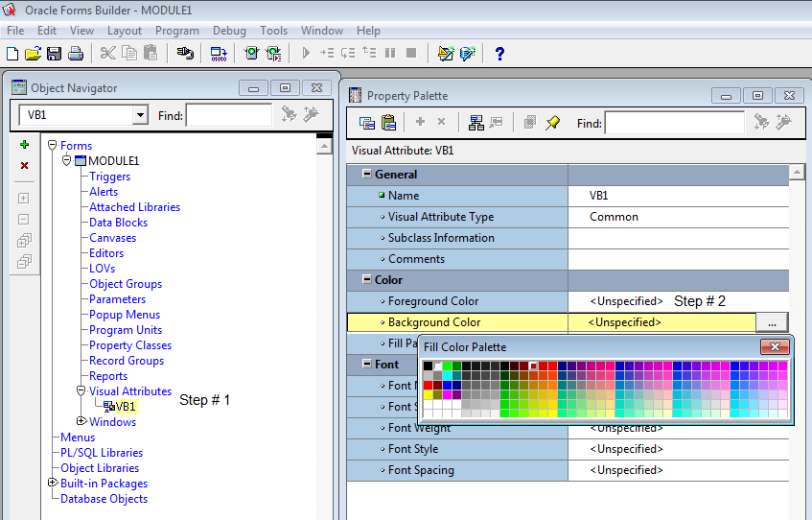Click the Connect to database toolbar icon

click(x=186, y=54)
